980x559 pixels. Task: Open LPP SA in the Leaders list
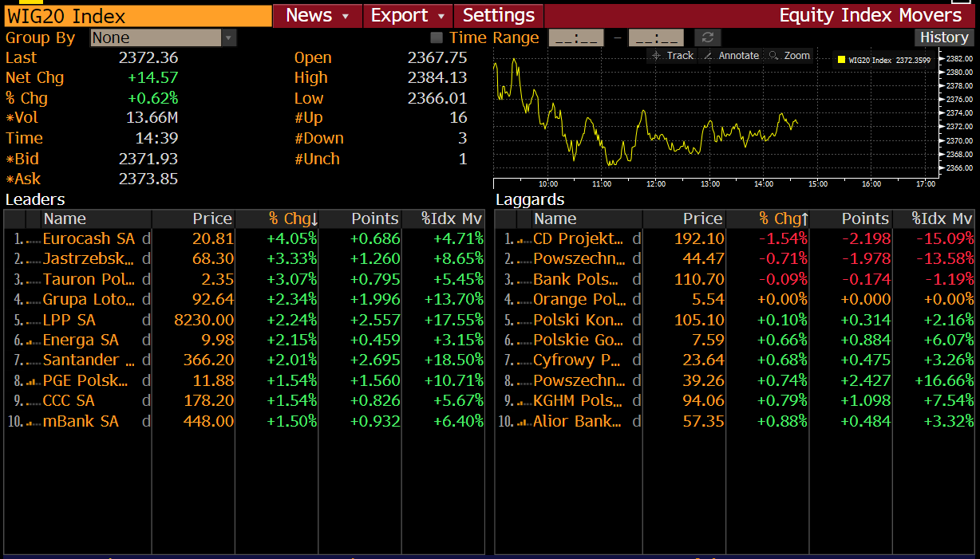[x=69, y=320]
